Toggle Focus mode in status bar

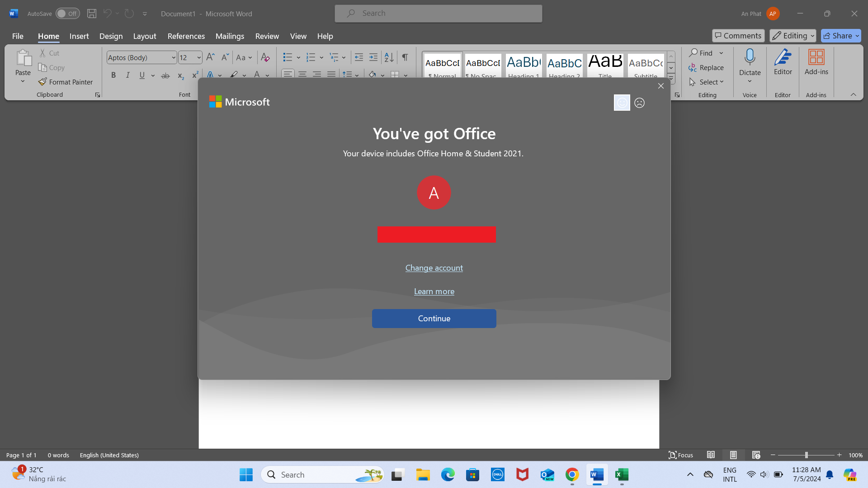click(681, 455)
